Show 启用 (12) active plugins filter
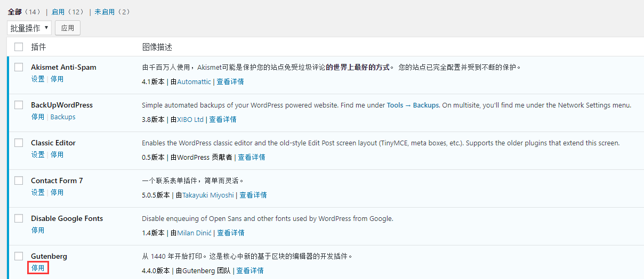 (68, 12)
